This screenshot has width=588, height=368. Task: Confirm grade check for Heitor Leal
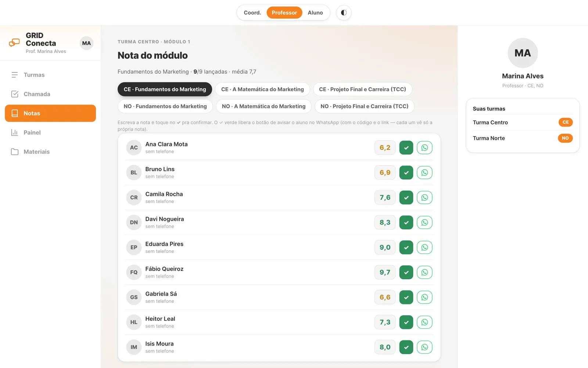coord(406,322)
